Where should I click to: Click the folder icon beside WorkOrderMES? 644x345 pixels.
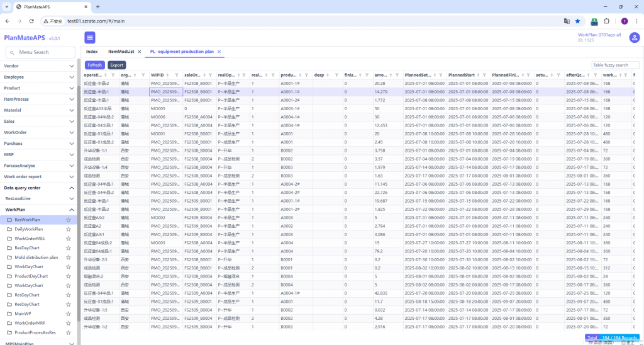(9, 239)
